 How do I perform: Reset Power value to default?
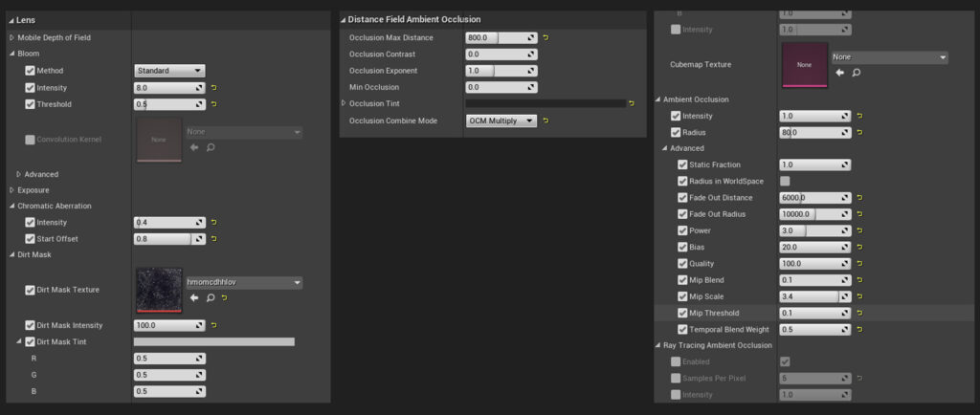(860, 230)
